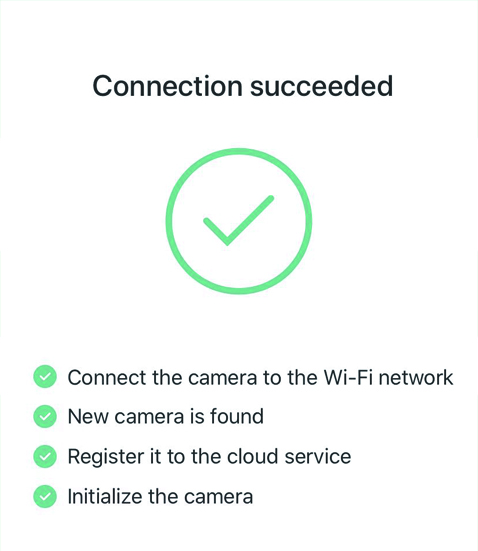
Task: Click the green check next to Initialize the camera
Action: [45, 496]
